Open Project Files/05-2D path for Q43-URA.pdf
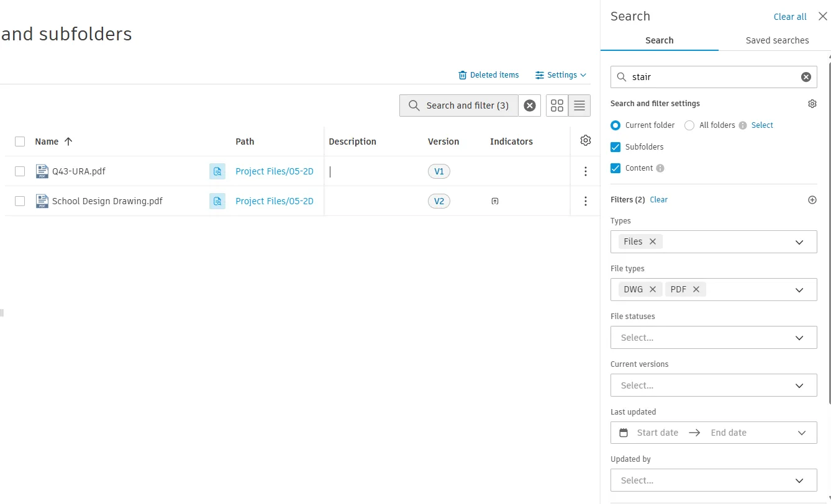The width and height of the screenshot is (831, 504). pos(275,171)
